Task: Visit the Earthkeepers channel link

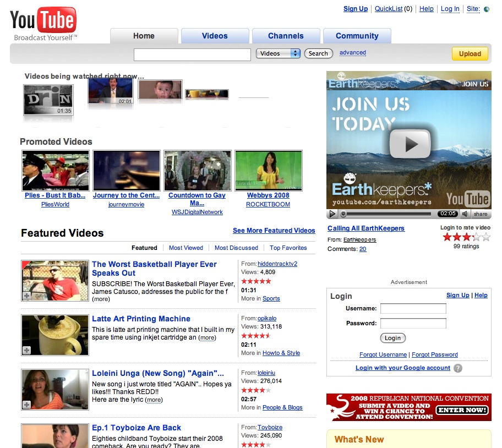Action: click(x=360, y=239)
